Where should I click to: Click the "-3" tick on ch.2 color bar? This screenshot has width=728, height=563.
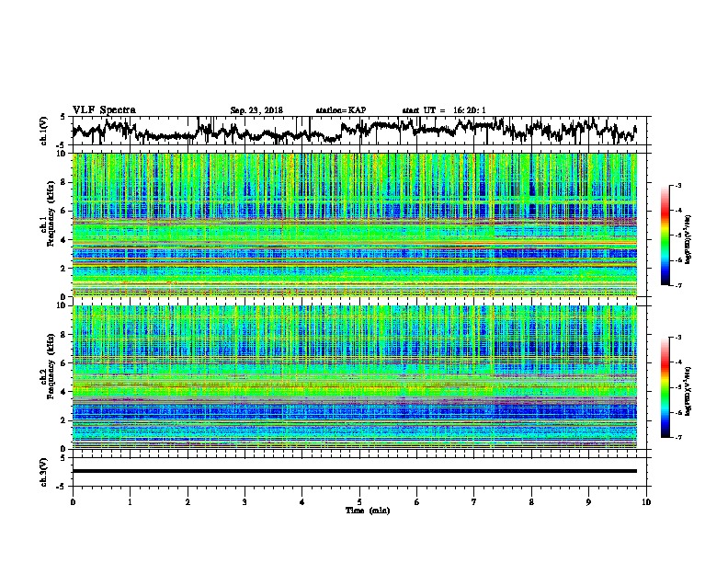(677, 338)
